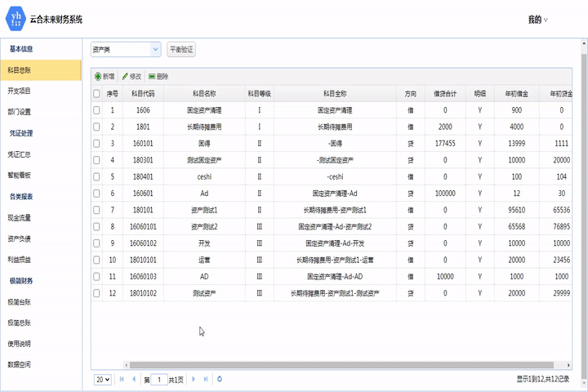Click the 删除 (delete) icon in toolbar
Viewport: 588px width, 392px height.
click(152, 76)
